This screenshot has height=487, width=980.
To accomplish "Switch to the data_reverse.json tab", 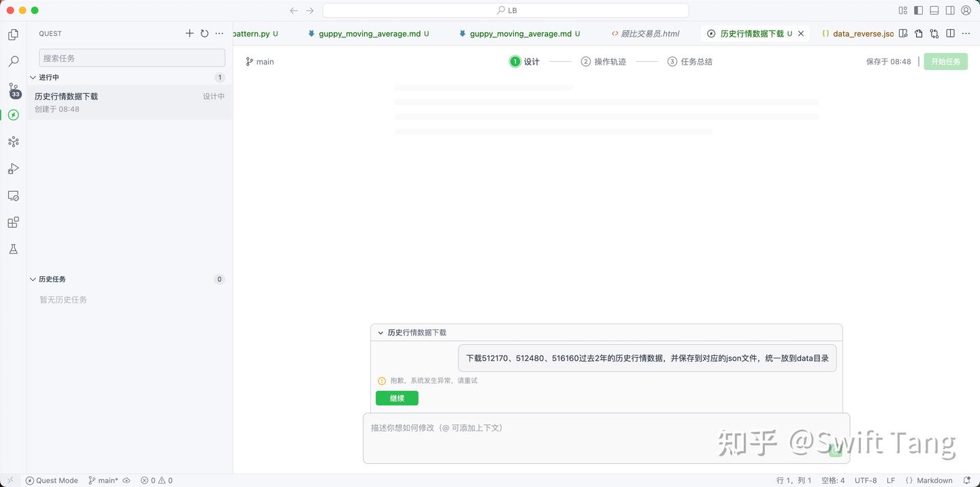I will [859, 33].
